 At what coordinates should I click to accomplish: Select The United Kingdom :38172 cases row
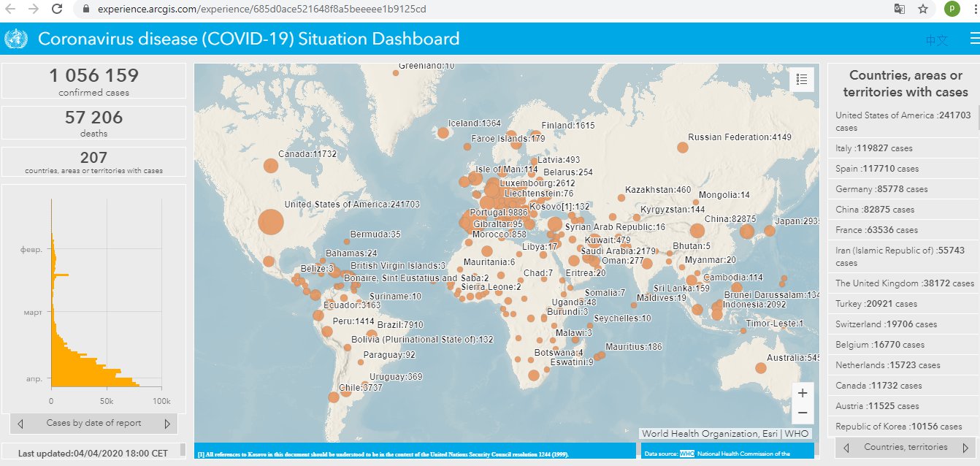[x=904, y=283]
